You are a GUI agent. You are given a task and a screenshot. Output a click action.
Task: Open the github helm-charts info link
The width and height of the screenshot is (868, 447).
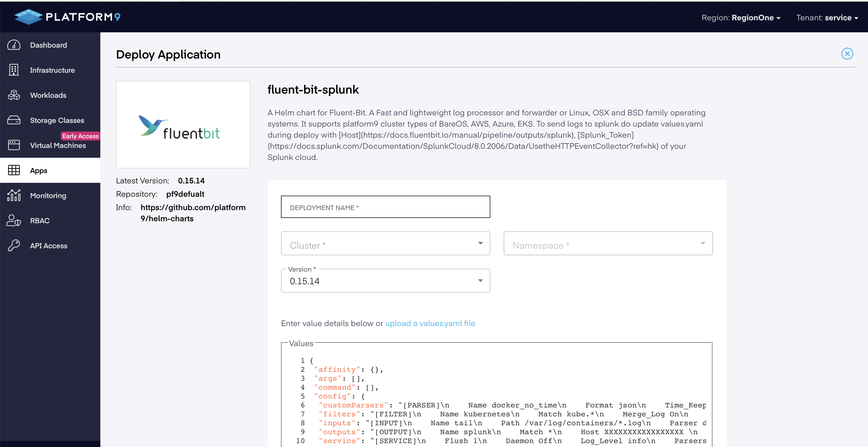point(193,213)
